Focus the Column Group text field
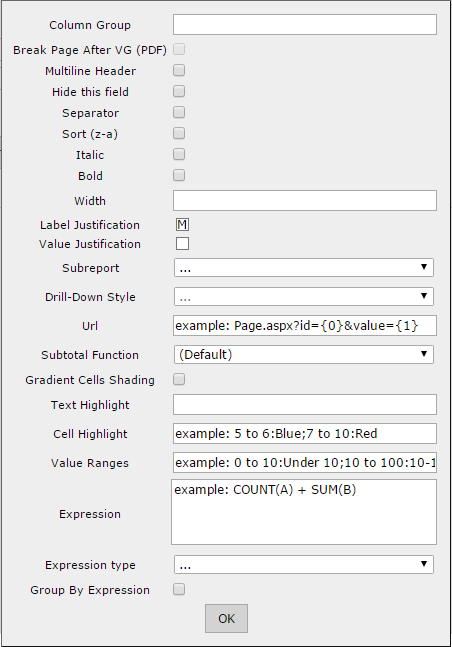The height and width of the screenshot is (647, 452). point(305,25)
